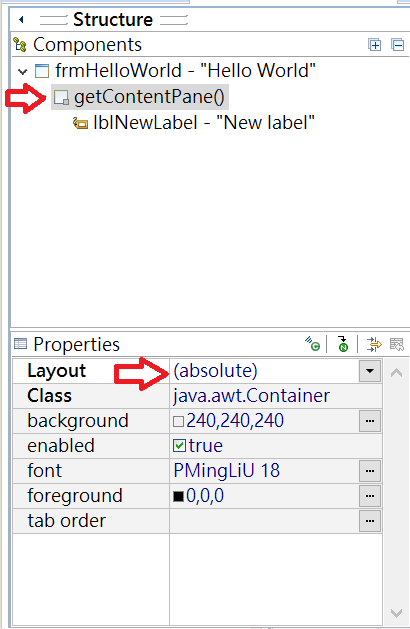Screen dimensions: 410x629
Task: Click restore default value icon
Action: click(x=397, y=344)
